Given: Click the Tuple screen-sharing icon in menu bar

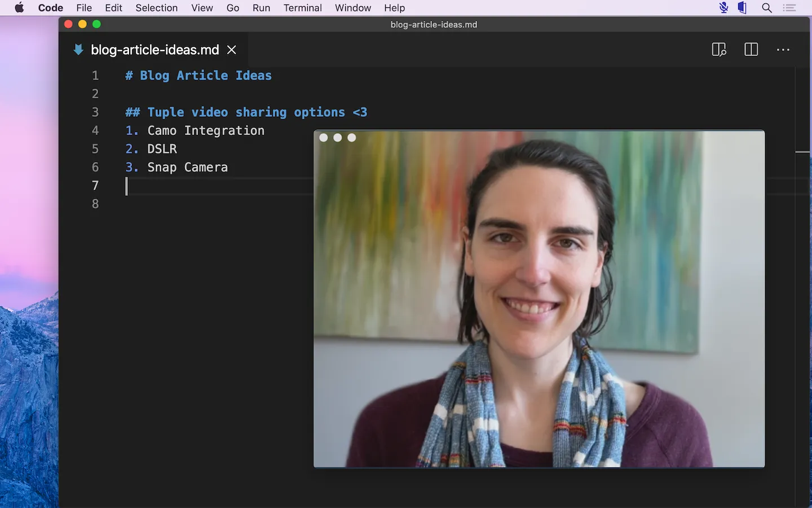Looking at the screenshot, I should pyautogui.click(x=742, y=8).
